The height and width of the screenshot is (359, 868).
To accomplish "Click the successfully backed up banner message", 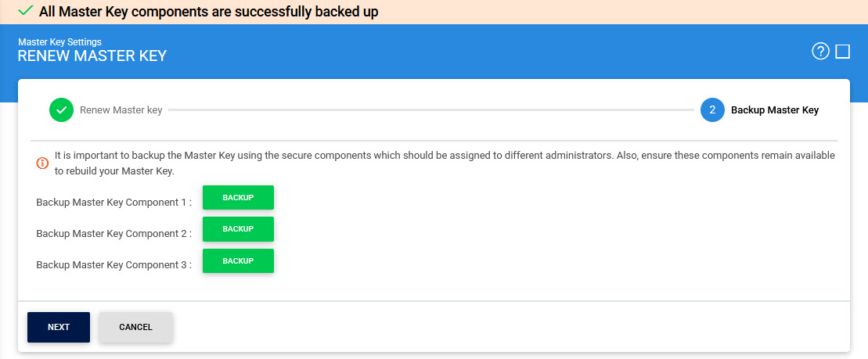I will pyautogui.click(x=208, y=12).
